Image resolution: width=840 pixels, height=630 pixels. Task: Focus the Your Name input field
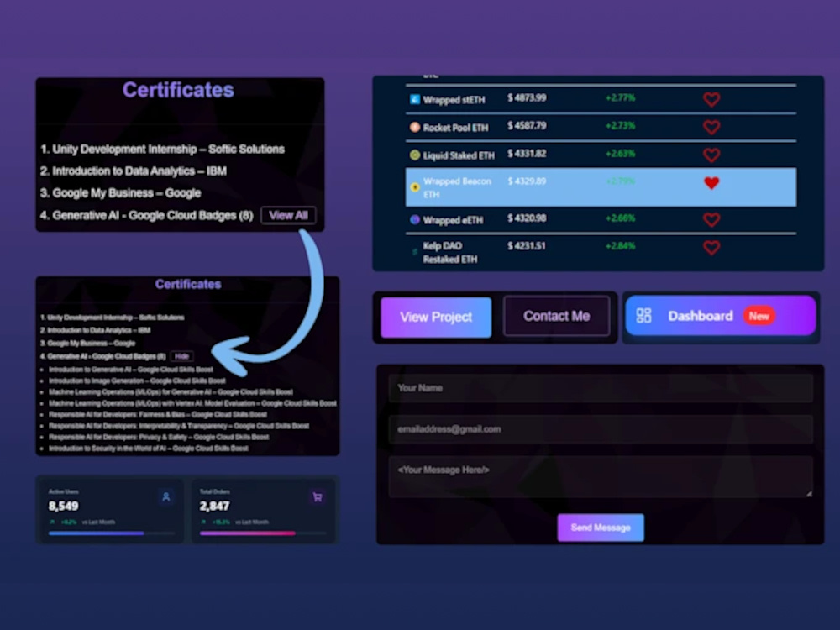point(601,388)
